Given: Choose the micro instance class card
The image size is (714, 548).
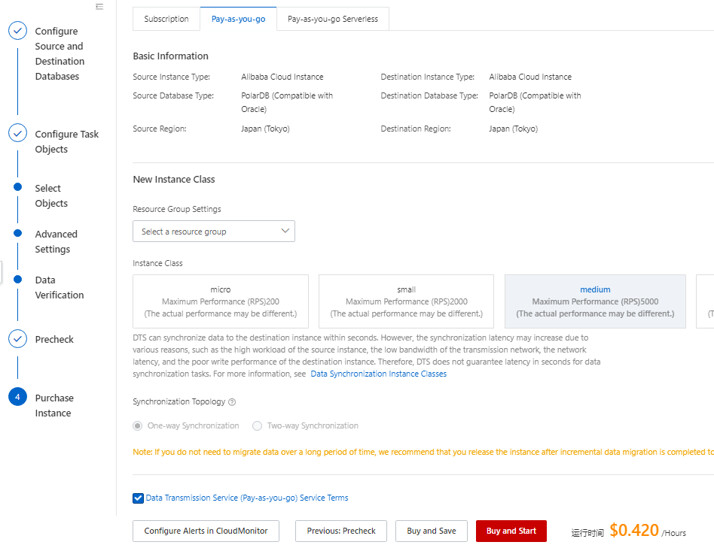Looking at the screenshot, I should click(220, 301).
